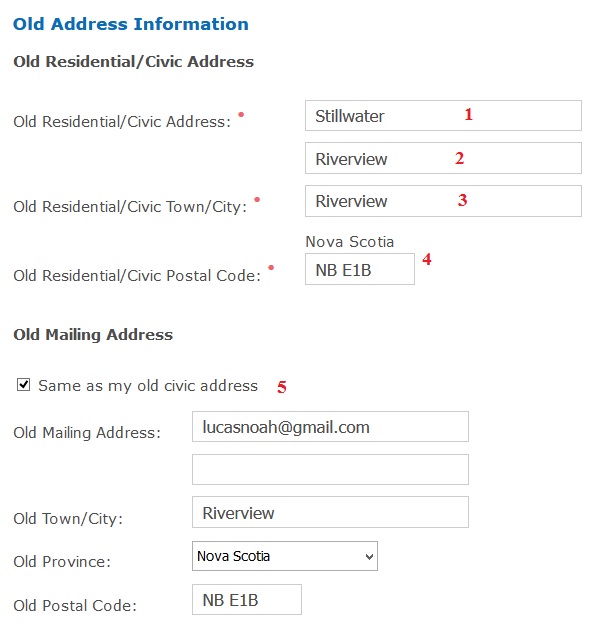This screenshot has height=632, width=611.
Task: Click the "Old Postal Code:" label text
Action: click(75, 606)
